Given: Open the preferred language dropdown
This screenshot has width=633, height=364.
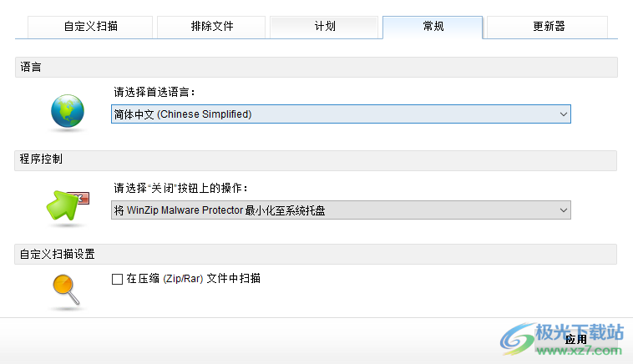Looking at the screenshot, I should (341, 114).
